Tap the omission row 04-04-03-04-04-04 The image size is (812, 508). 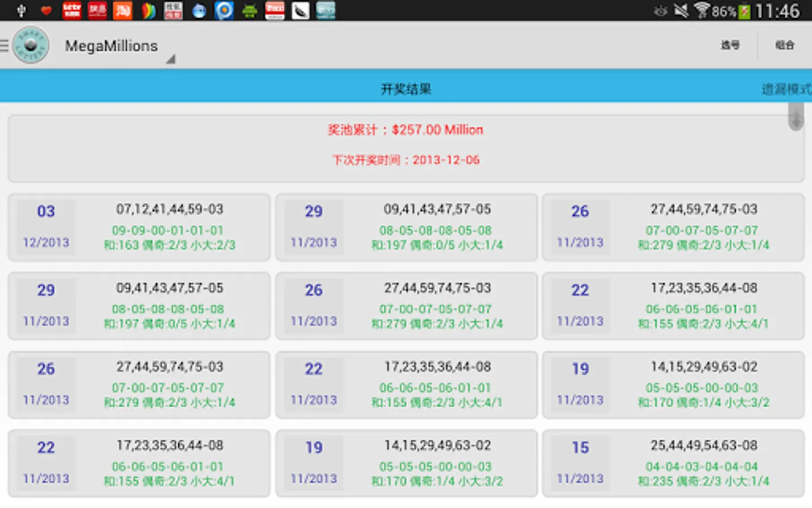702,466
